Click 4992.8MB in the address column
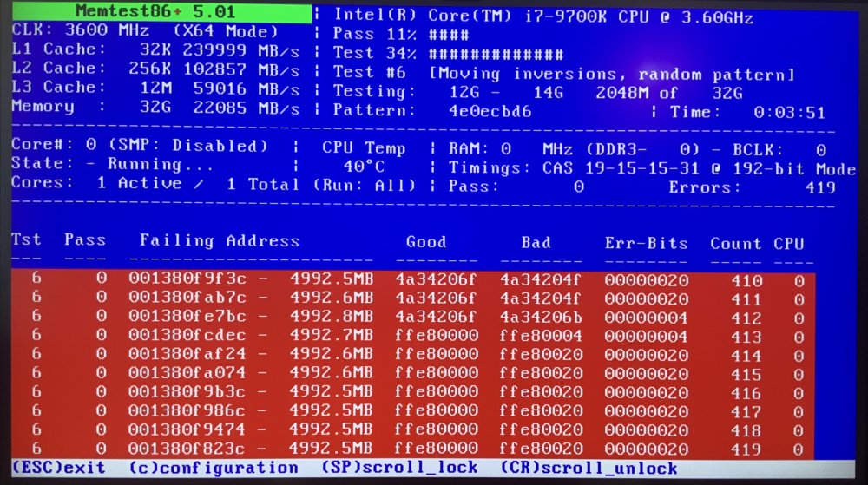The image size is (868, 485). point(332,316)
